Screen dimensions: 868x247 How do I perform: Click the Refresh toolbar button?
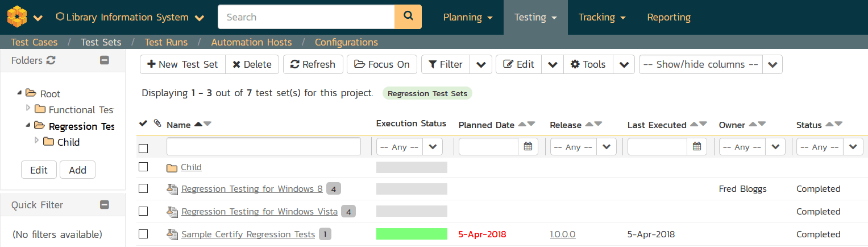(313, 64)
